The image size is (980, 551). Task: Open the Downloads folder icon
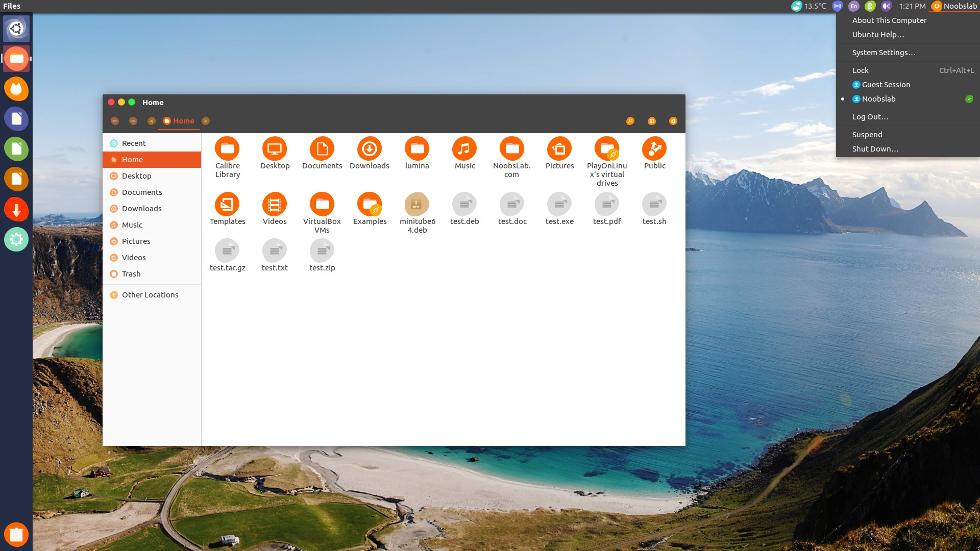(x=369, y=149)
